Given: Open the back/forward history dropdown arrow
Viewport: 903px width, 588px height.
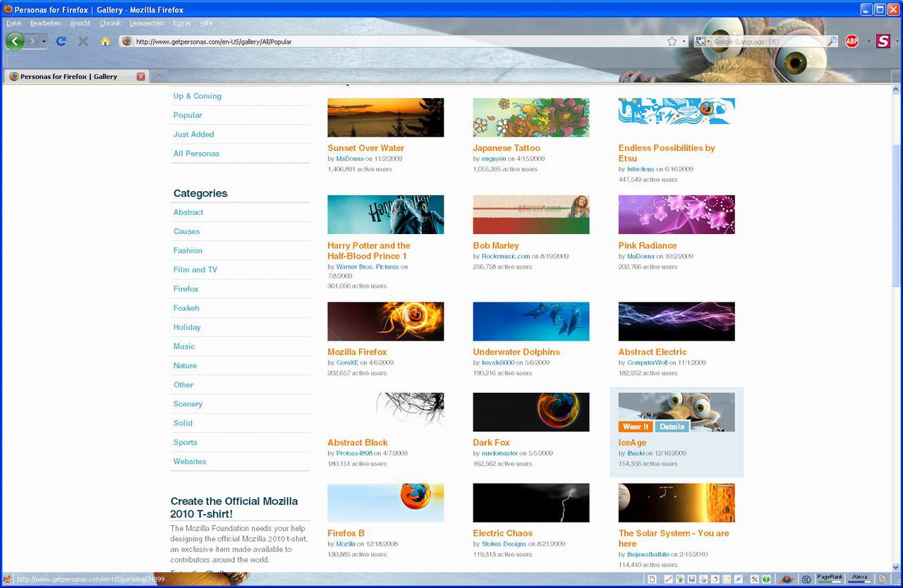Looking at the screenshot, I should (x=44, y=42).
